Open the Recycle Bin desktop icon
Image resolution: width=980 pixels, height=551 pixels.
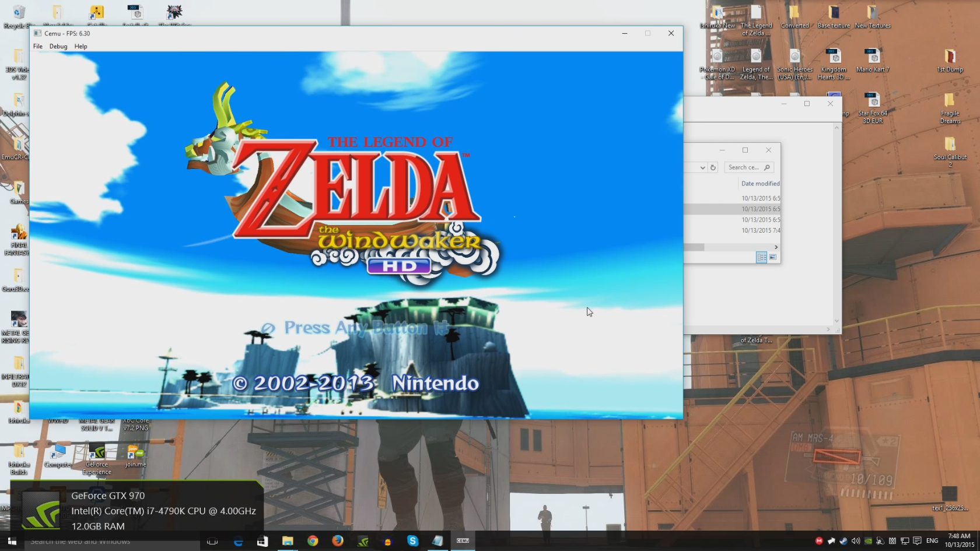[18, 17]
